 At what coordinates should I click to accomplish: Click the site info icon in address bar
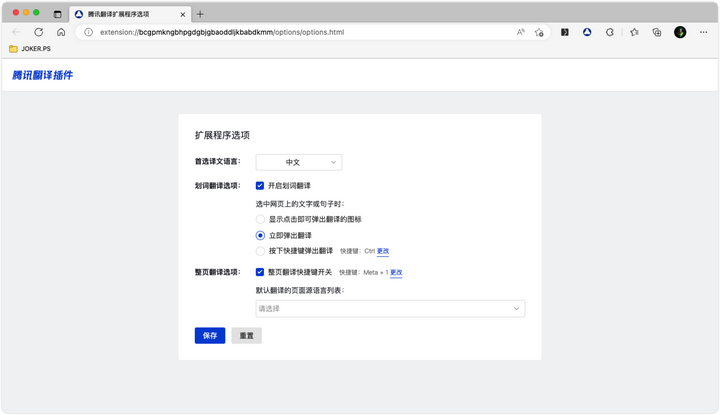point(89,32)
